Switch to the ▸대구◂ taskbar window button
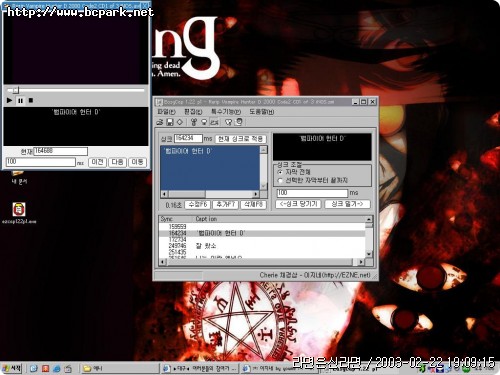This screenshot has width=500, height=375. pyautogui.click(x=200, y=368)
